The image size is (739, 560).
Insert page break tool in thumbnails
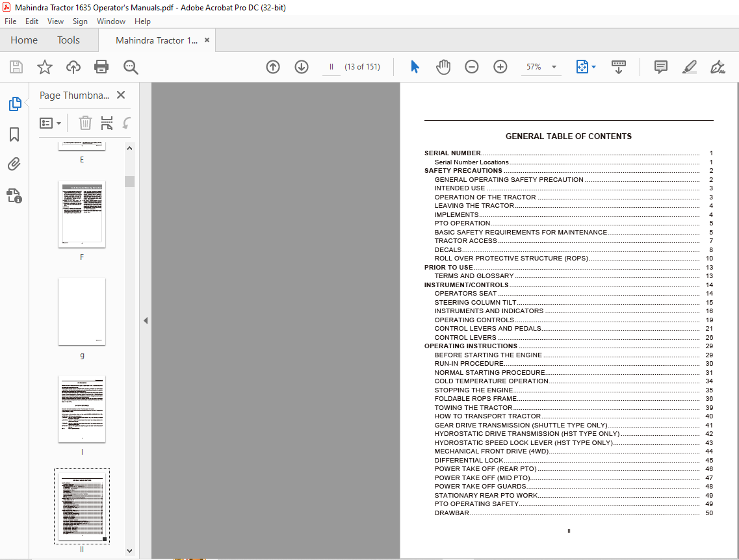click(x=107, y=123)
